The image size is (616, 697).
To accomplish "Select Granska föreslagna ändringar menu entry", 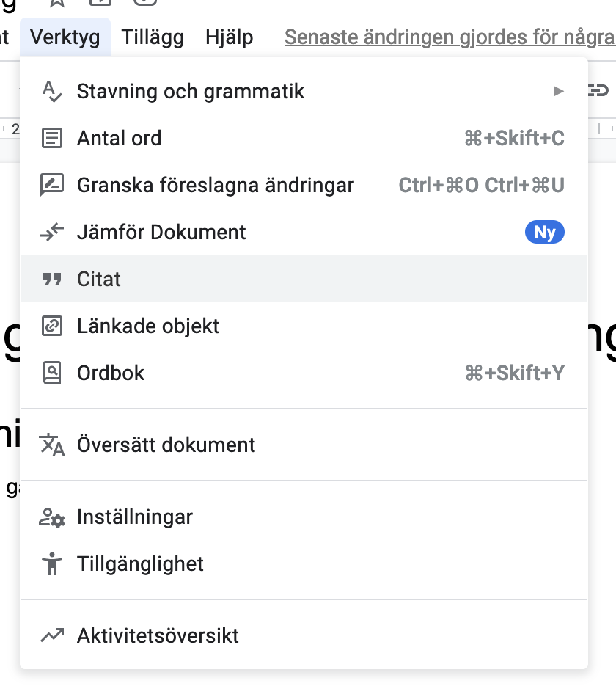I will pos(304,185).
